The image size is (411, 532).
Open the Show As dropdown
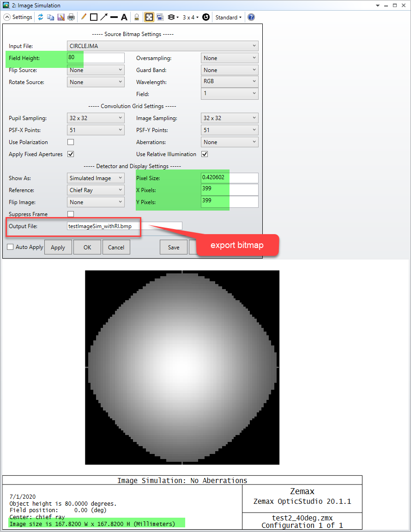[96, 178]
